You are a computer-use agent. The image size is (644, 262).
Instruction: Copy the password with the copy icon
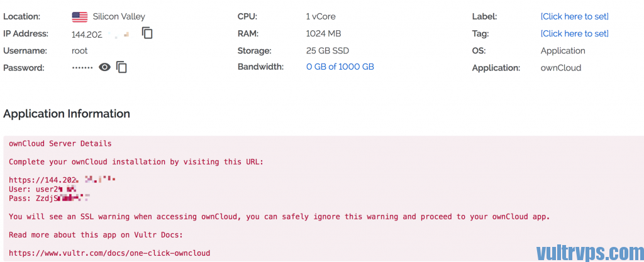click(x=121, y=67)
